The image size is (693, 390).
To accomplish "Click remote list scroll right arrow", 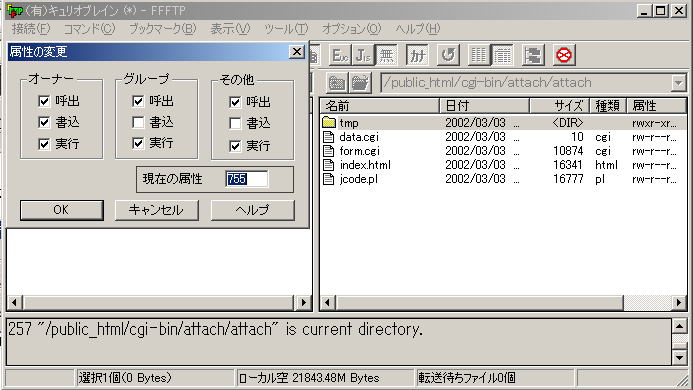I will click(679, 303).
